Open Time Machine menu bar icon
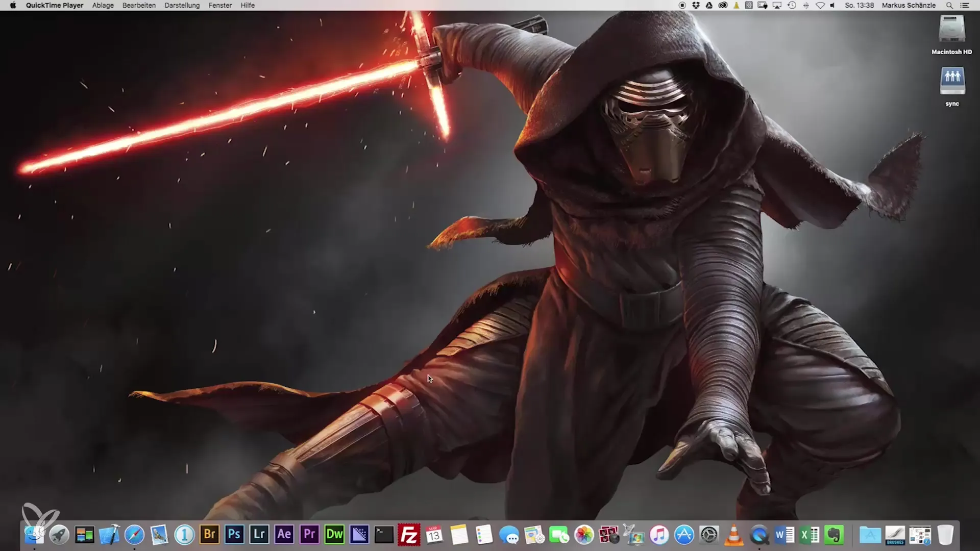Screen dimensions: 980x551 [x=792, y=5]
